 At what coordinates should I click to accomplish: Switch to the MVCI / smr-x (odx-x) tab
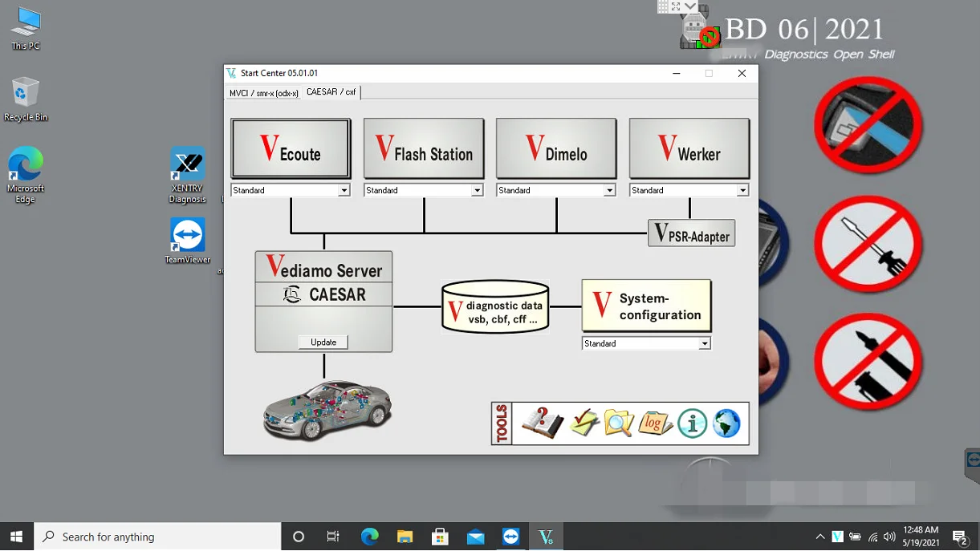click(264, 93)
